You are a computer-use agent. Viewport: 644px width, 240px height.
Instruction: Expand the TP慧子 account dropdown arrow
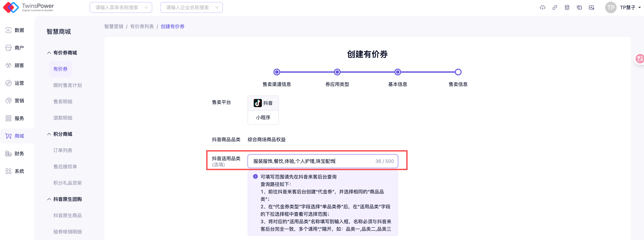640,7
